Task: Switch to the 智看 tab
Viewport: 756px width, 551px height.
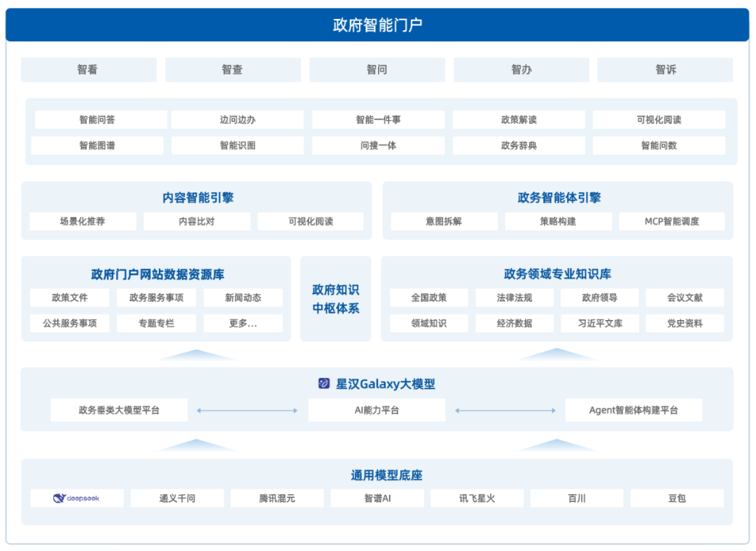Action: pyautogui.click(x=88, y=69)
